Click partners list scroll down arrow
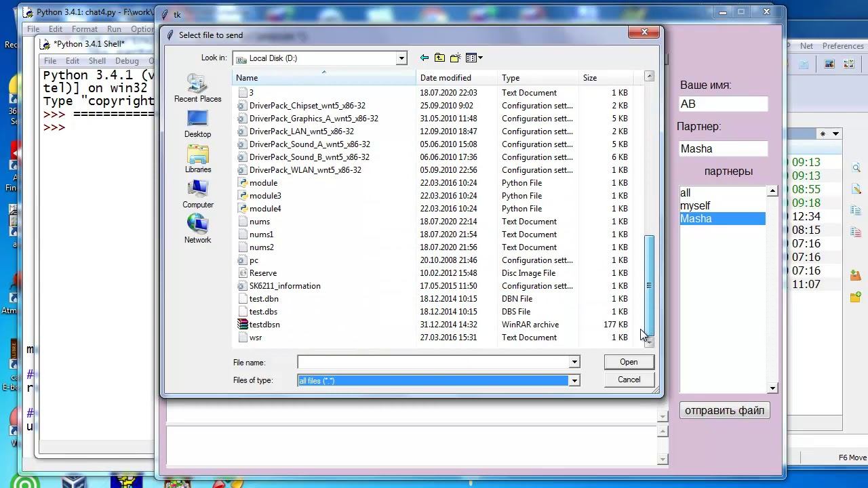The width and height of the screenshot is (868, 488). pyautogui.click(x=772, y=388)
